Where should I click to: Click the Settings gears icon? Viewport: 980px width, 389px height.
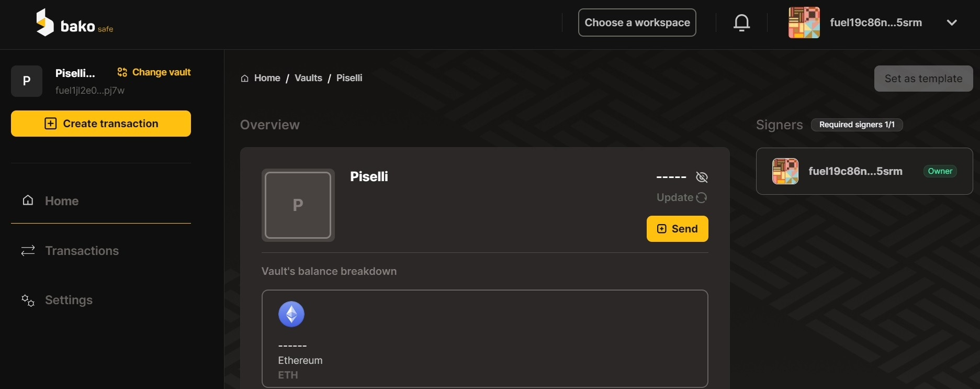pos(28,300)
